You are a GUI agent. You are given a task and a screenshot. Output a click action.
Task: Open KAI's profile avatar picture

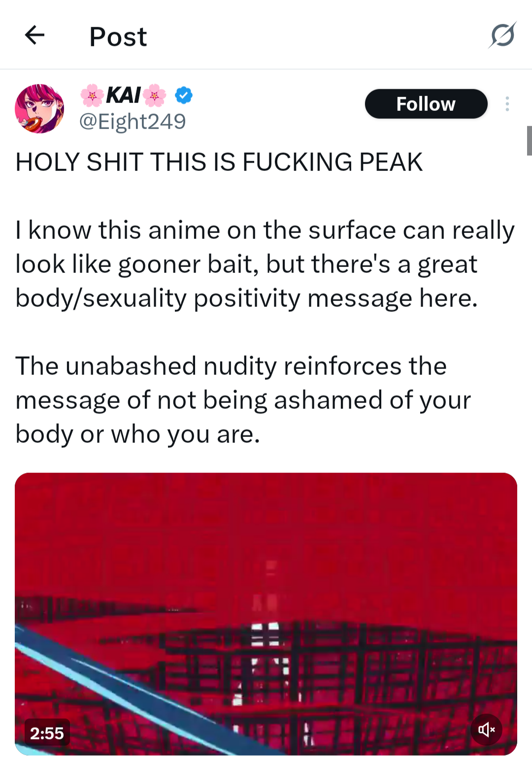(x=39, y=108)
